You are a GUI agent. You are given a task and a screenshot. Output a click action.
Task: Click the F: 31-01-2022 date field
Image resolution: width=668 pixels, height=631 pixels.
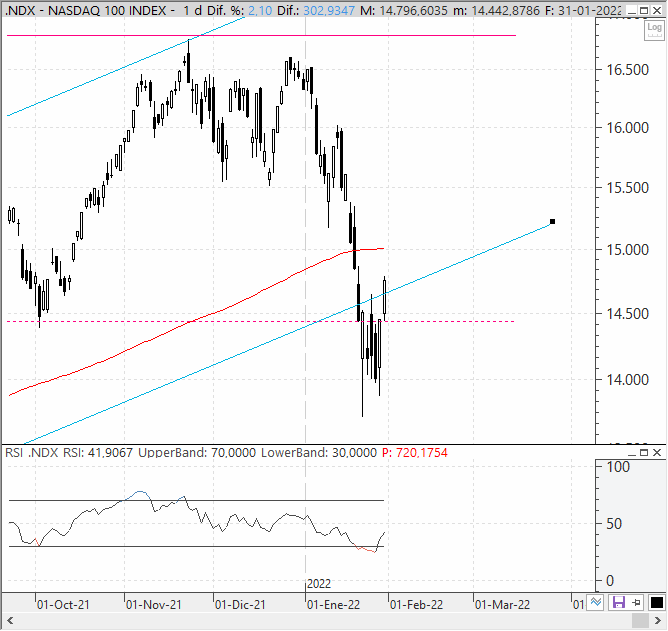coord(583,10)
